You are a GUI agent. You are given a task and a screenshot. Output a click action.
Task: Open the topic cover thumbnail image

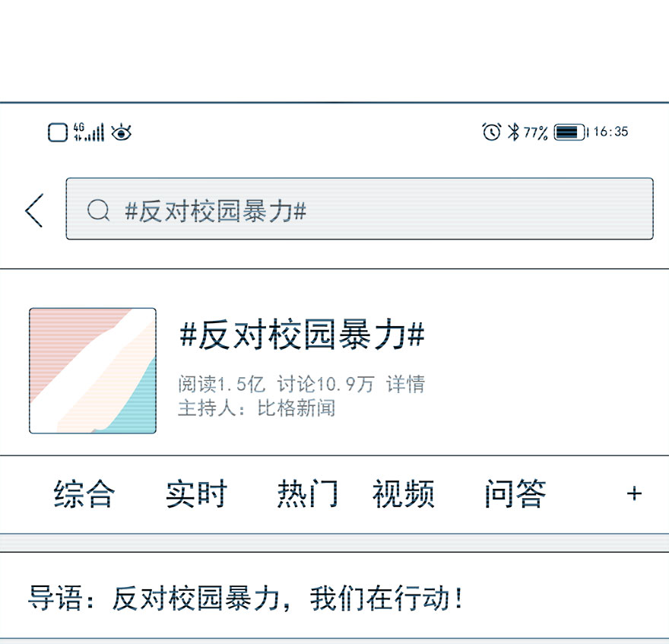[93, 370]
